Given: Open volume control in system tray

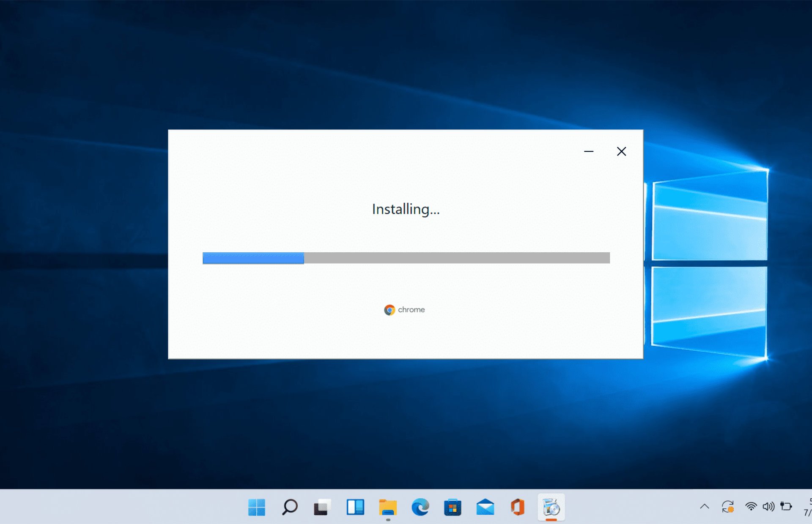Looking at the screenshot, I should click(768, 506).
